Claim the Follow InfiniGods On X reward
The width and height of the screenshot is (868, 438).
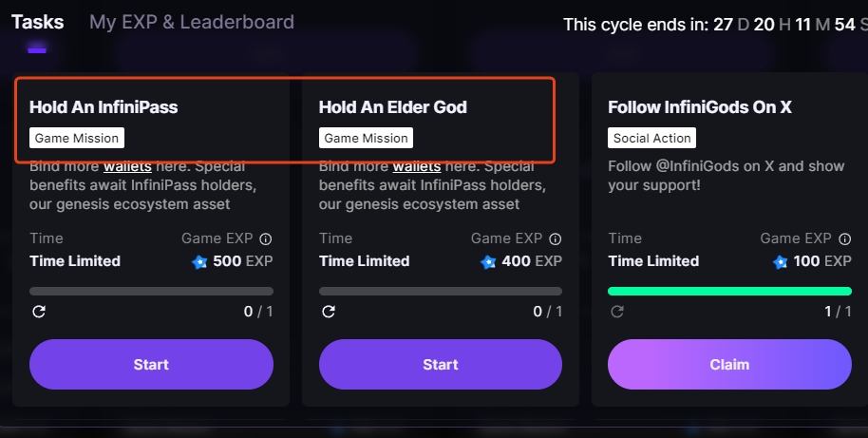[729, 365]
